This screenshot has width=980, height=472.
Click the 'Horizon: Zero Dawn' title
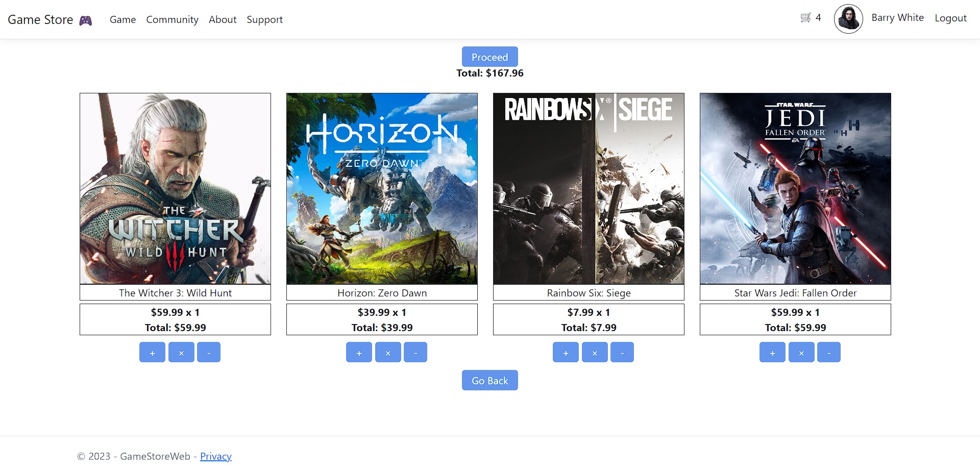tap(382, 293)
